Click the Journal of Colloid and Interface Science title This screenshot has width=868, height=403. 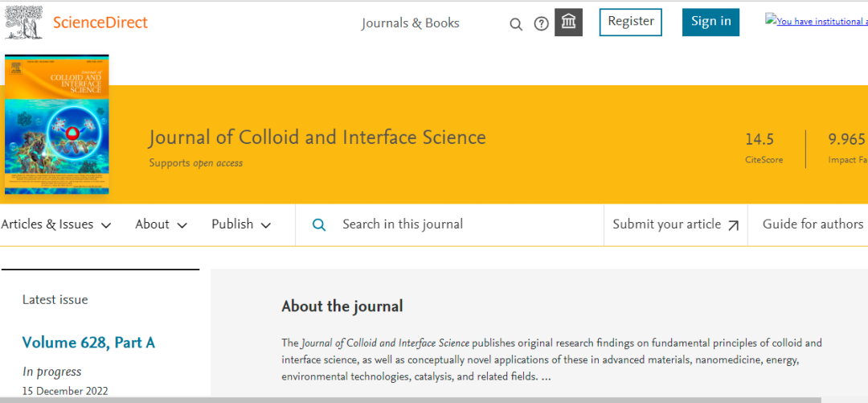coord(317,138)
